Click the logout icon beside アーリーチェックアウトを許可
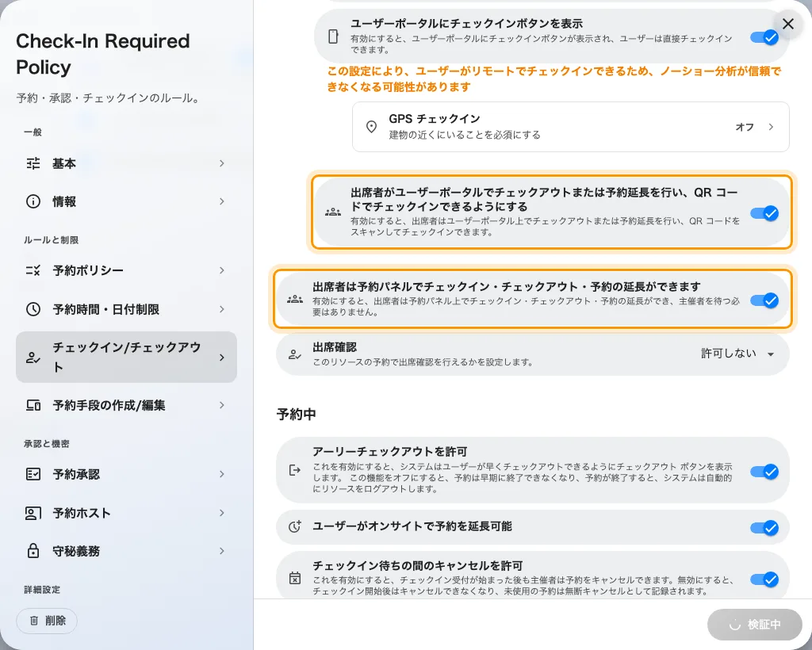812x650 pixels. 295,470
